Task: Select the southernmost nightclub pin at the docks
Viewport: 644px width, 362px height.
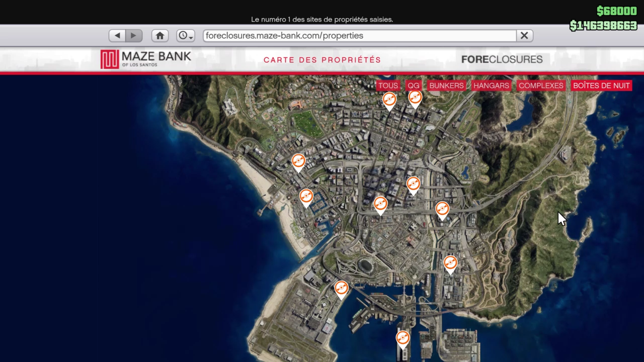Action: 403,338
